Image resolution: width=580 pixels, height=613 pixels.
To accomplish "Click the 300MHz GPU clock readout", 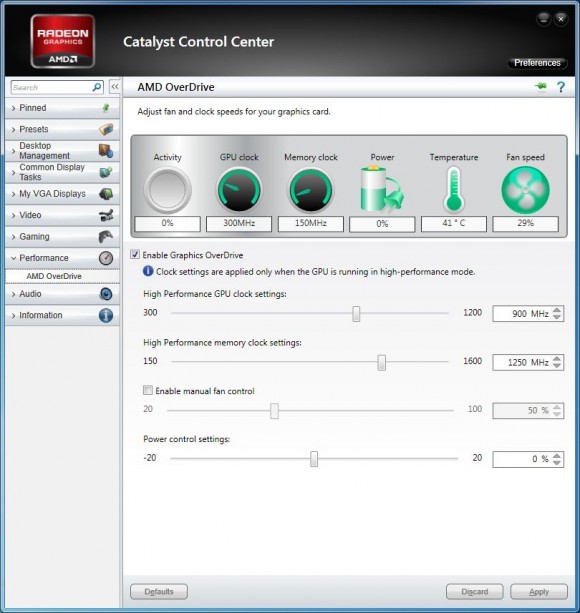I will (239, 224).
